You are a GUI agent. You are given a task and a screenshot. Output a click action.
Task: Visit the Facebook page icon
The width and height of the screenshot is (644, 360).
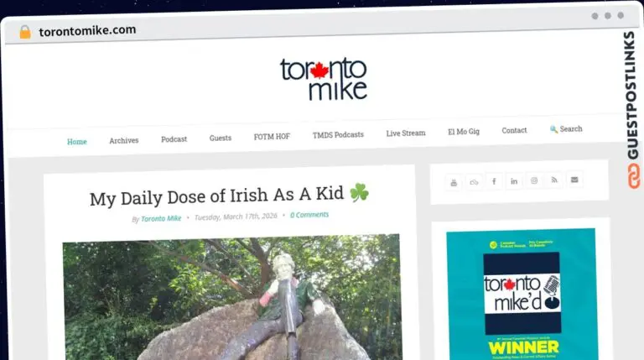[494, 181]
